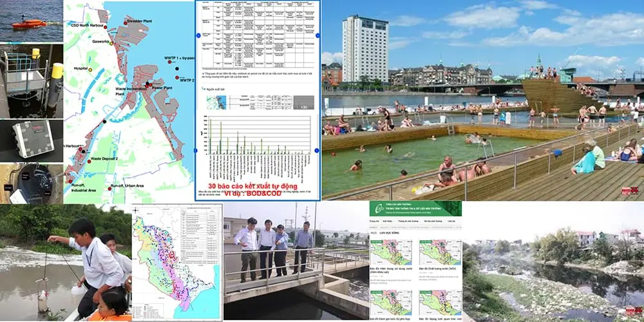Open the Liên hệ menu item
Screen dimensions: 644x322
451,221
